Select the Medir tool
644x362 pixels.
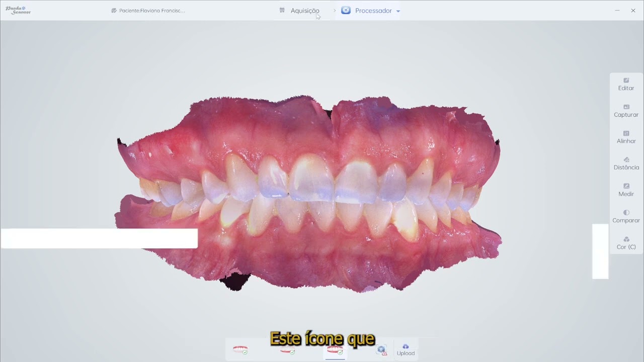(x=626, y=190)
